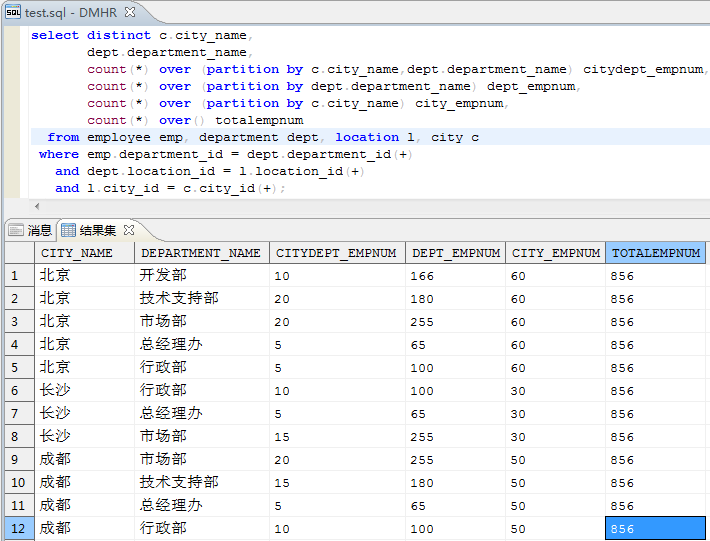Click the top-left corner cell of results grid

pyautogui.click(x=17, y=253)
